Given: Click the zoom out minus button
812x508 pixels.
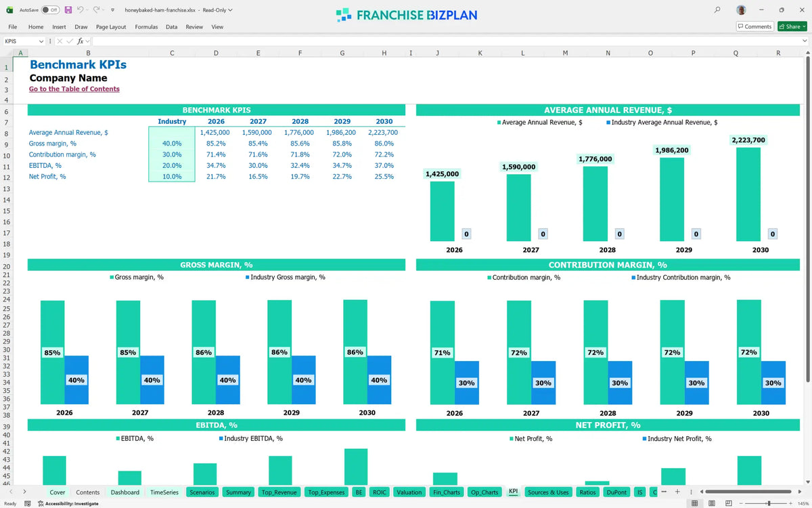Looking at the screenshot, I should pos(740,503).
